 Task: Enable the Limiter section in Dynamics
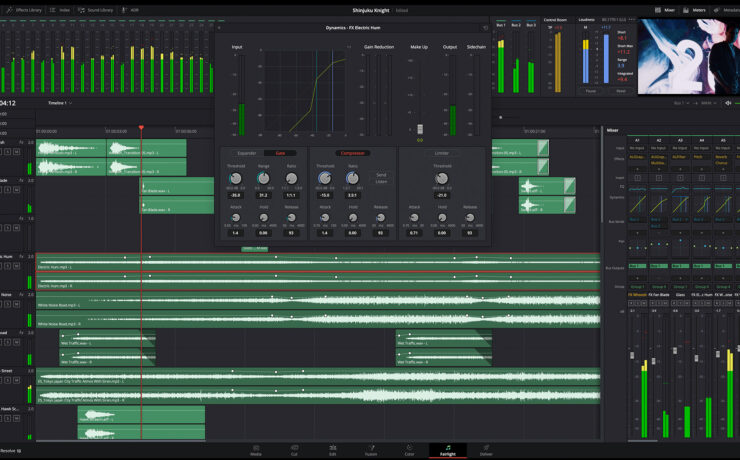pos(442,153)
